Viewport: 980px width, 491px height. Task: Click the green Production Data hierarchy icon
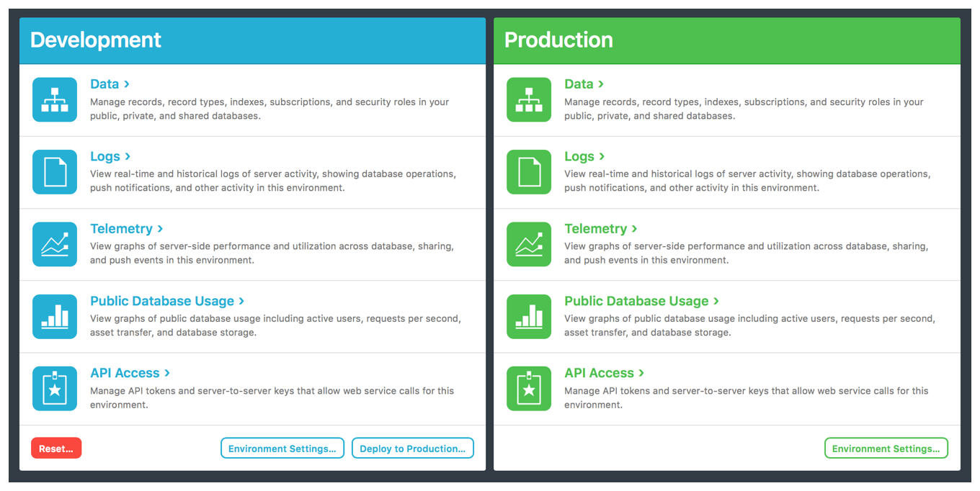[529, 100]
